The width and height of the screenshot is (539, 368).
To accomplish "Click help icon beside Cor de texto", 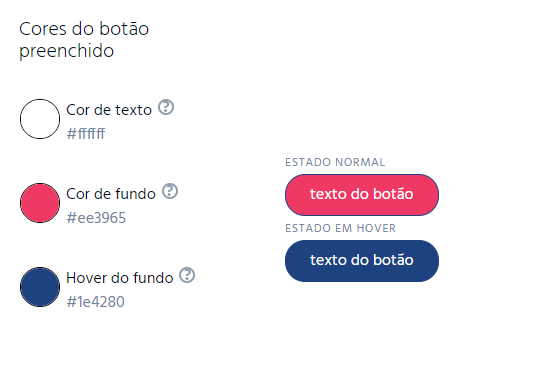I will click(166, 107).
